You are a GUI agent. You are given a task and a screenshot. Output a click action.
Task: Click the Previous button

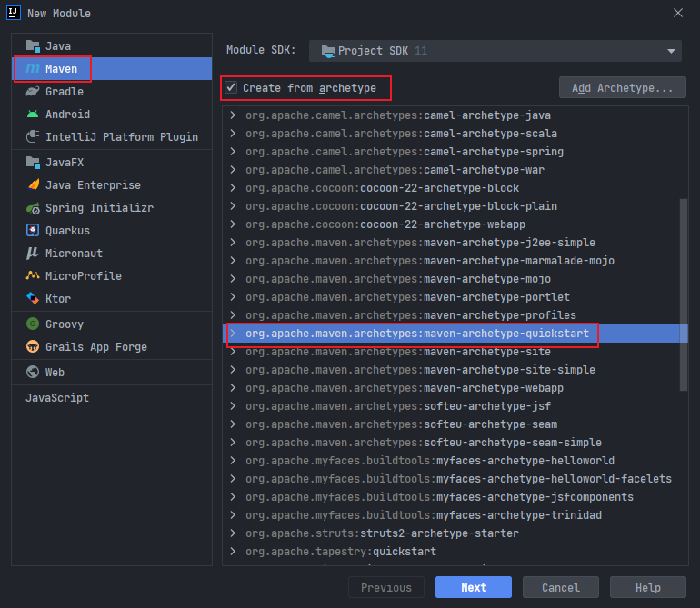pos(386,587)
